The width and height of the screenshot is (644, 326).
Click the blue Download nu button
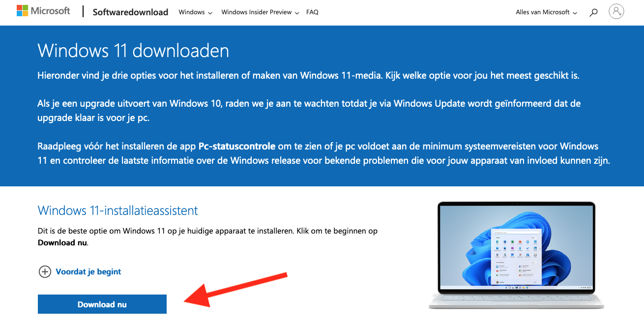click(102, 304)
